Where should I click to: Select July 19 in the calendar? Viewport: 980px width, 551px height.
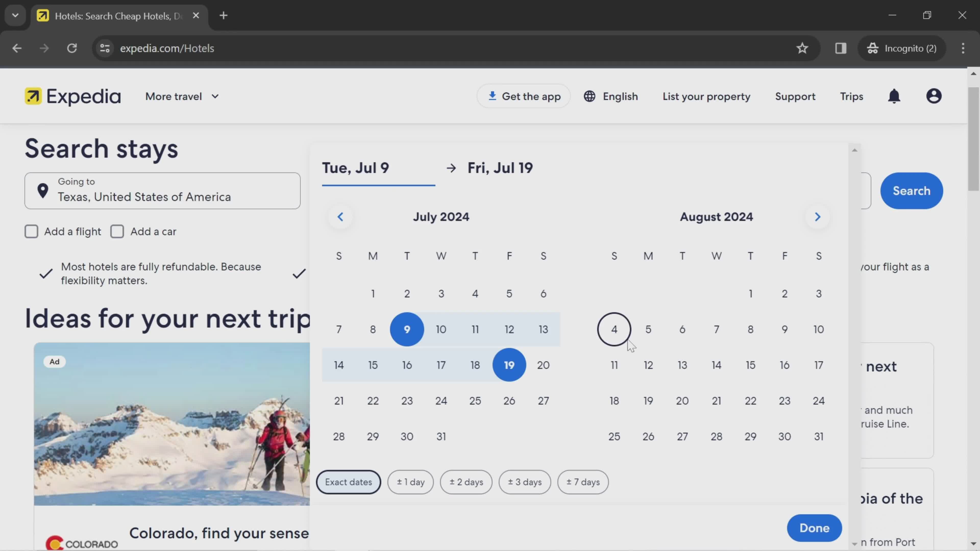(509, 365)
